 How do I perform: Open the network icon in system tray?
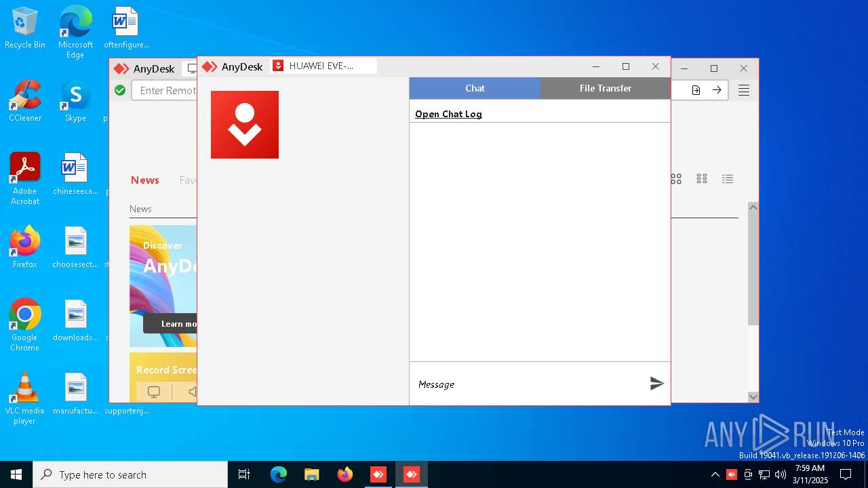[x=764, y=474]
